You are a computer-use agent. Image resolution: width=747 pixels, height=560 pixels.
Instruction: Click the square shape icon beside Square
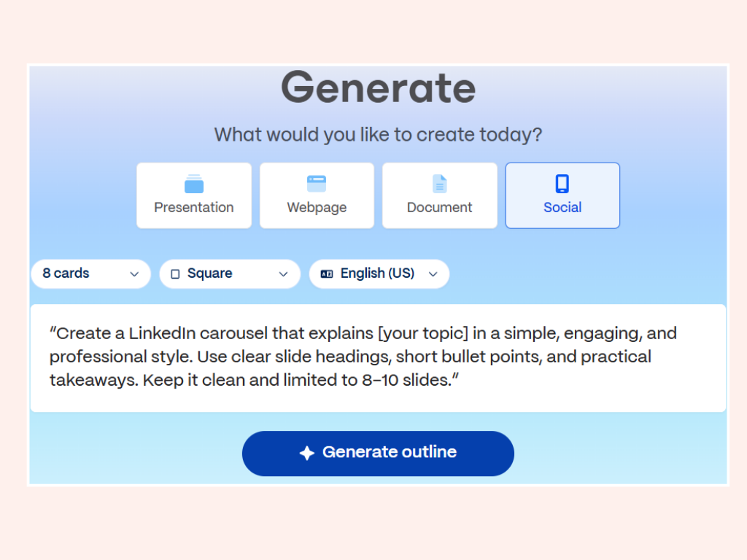(x=175, y=274)
